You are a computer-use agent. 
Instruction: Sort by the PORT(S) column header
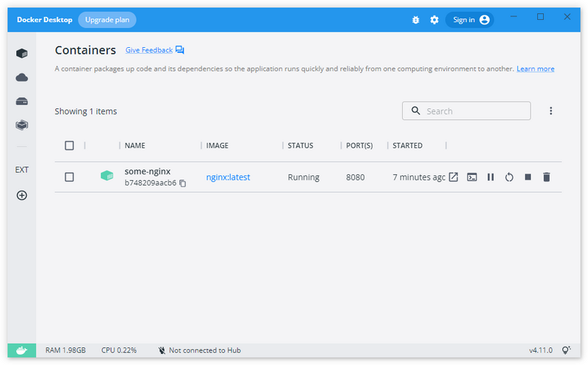point(359,146)
